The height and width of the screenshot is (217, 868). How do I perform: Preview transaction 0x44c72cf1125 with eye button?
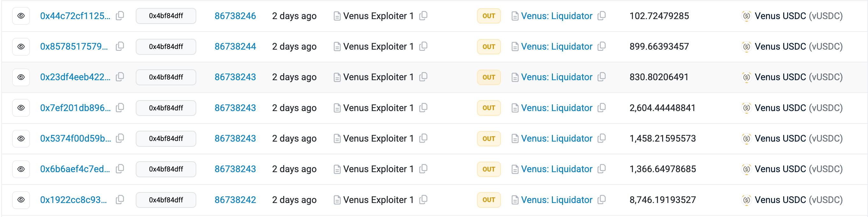(21, 16)
